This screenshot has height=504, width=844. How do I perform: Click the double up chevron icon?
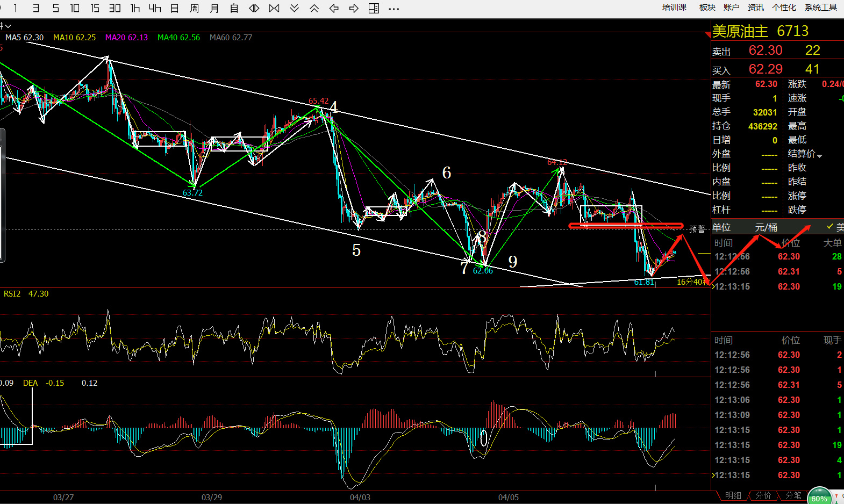coord(314,8)
